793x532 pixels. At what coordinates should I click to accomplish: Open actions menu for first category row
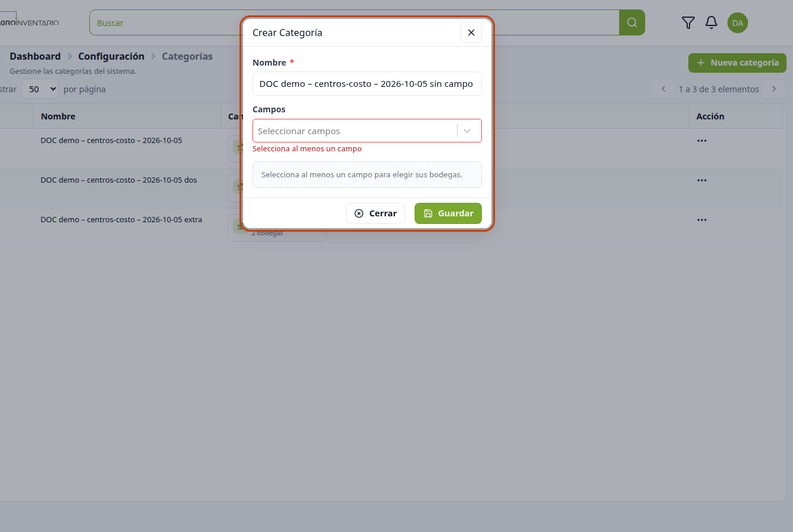coord(702,141)
